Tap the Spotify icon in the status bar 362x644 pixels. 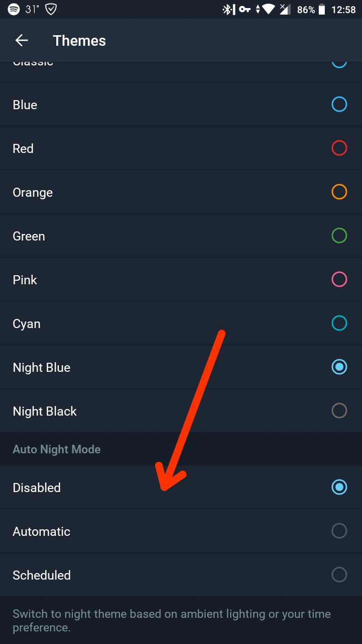[x=14, y=10]
